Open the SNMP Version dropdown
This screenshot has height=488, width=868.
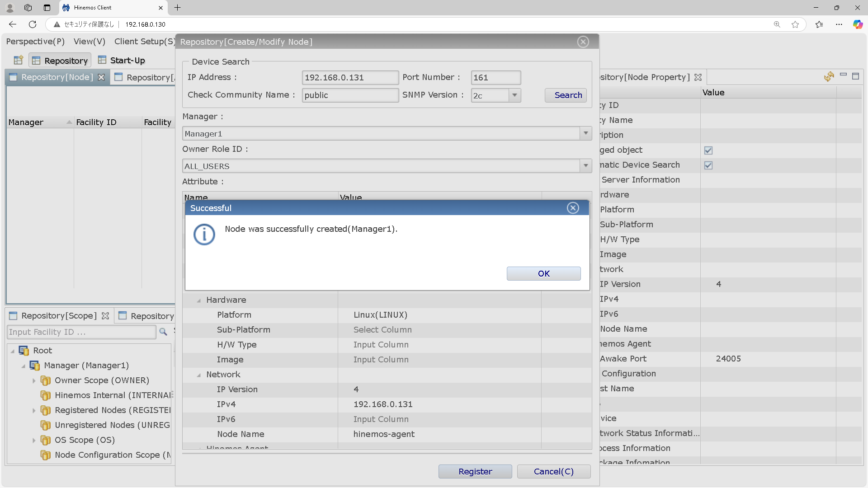point(514,95)
